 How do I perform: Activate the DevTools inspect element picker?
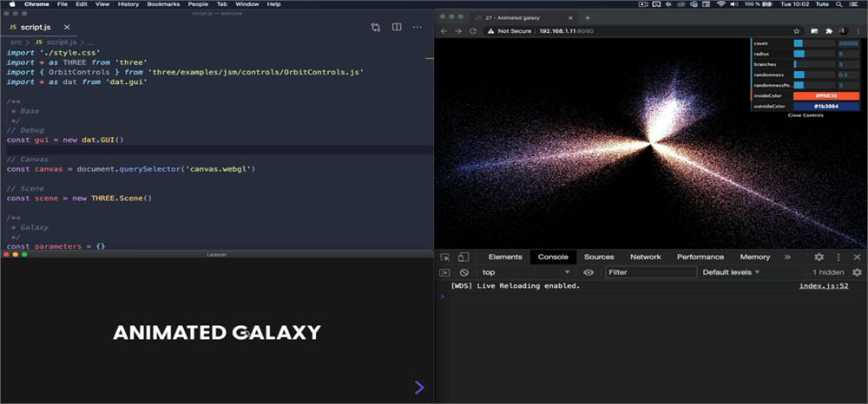point(445,257)
